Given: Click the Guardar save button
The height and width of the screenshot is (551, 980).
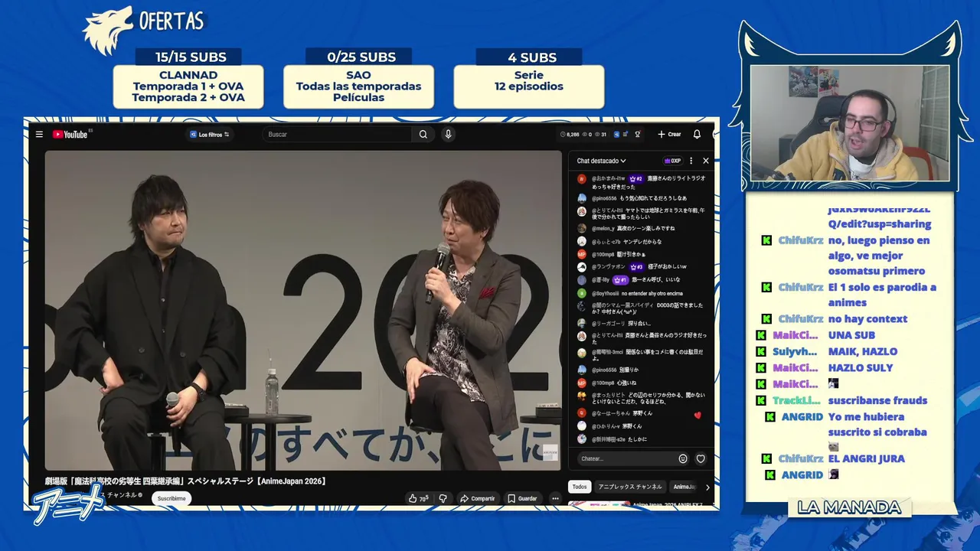Looking at the screenshot, I should pyautogui.click(x=522, y=498).
